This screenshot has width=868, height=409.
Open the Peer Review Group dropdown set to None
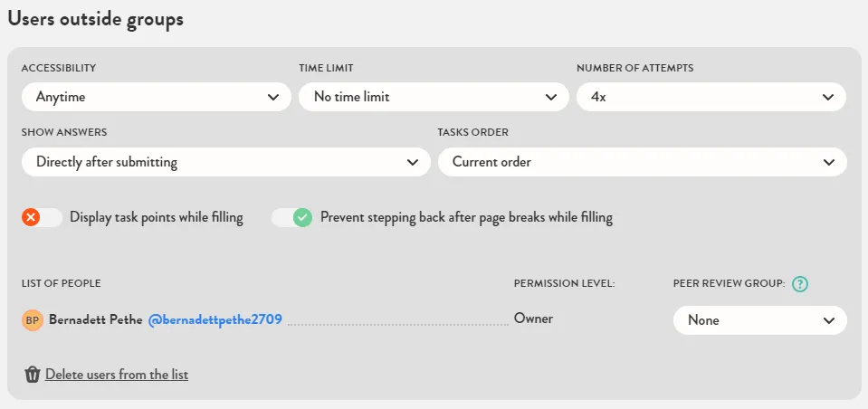click(x=759, y=320)
